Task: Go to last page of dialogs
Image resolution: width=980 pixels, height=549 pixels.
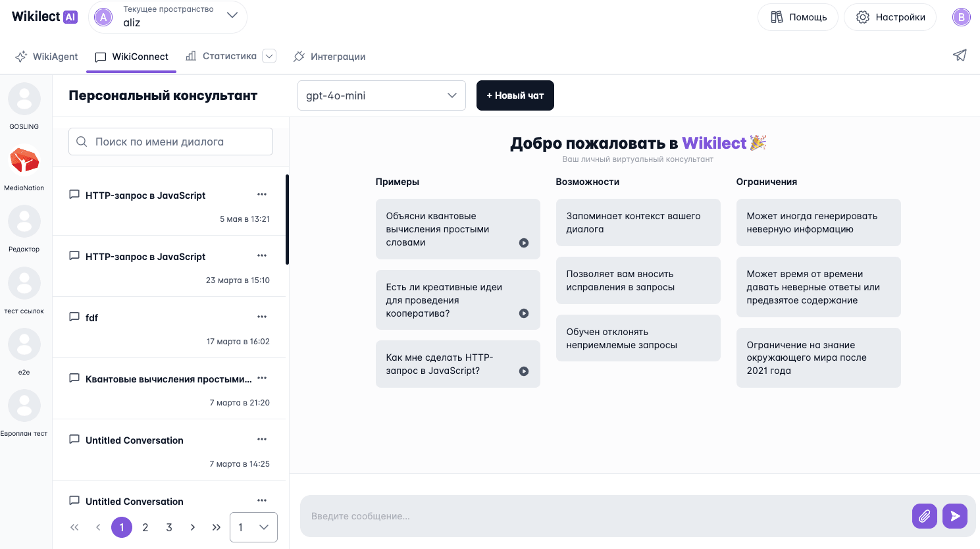Action: [217, 527]
